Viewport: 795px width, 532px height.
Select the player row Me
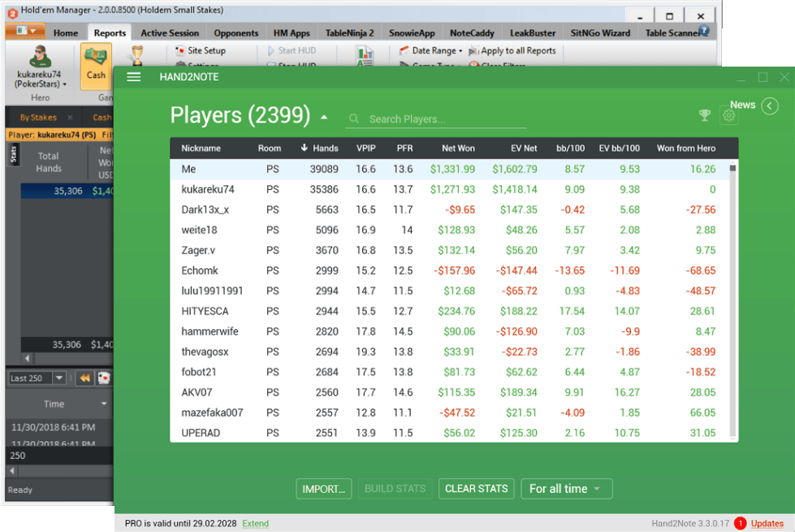click(449, 169)
